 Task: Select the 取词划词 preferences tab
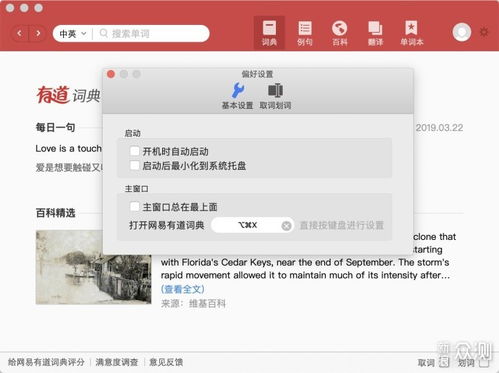(275, 96)
